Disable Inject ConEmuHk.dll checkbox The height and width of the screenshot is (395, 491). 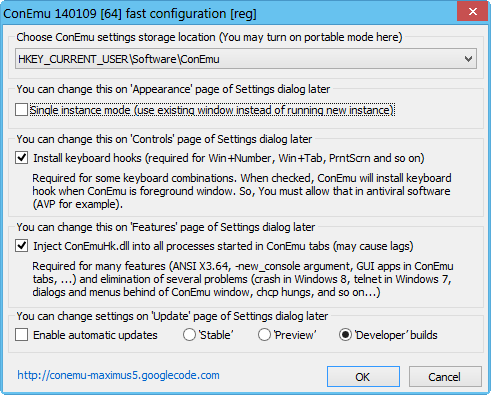click(x=21, y=246)
